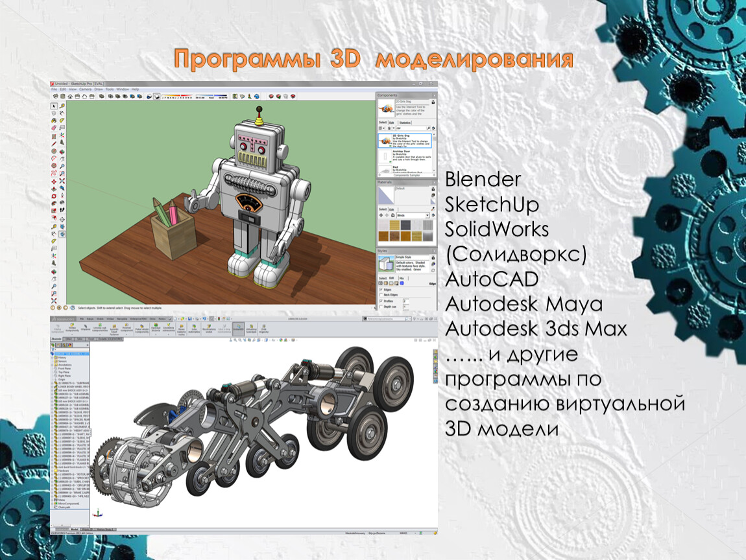746x560 pixels.
Task: Click Wstaw komponenty in SolidWorks ribbon
Action: (x=72, y=328)
